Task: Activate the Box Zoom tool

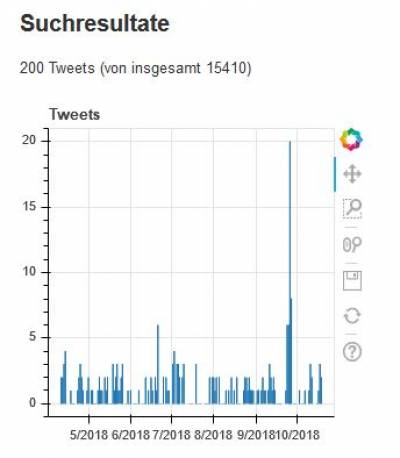Action: pos(352,209)
